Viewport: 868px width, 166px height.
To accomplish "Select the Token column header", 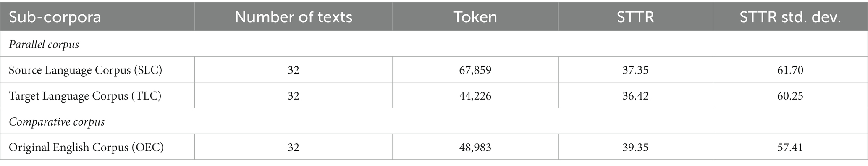I will 475,17.
